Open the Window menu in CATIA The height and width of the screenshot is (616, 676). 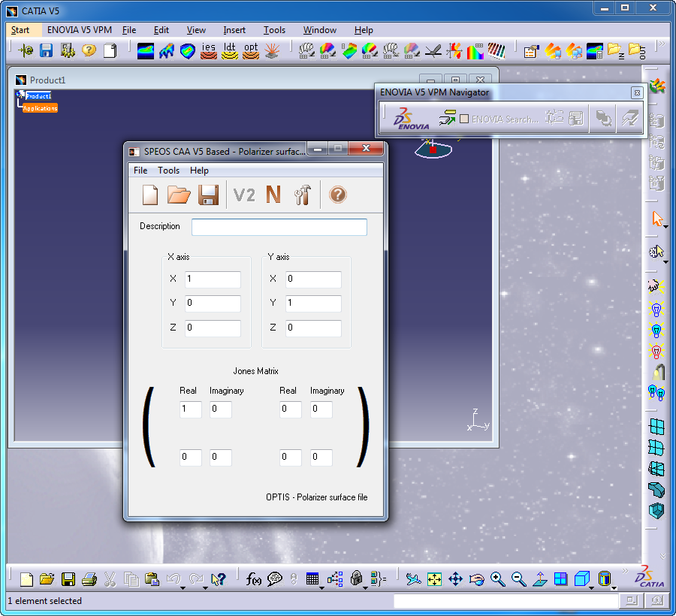(x=319, y=30)
